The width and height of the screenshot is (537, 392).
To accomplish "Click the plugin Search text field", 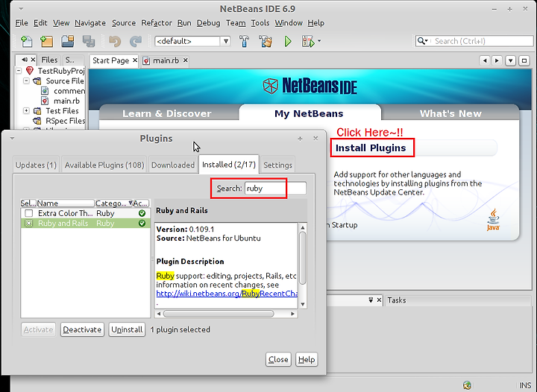I will (276, 189).
